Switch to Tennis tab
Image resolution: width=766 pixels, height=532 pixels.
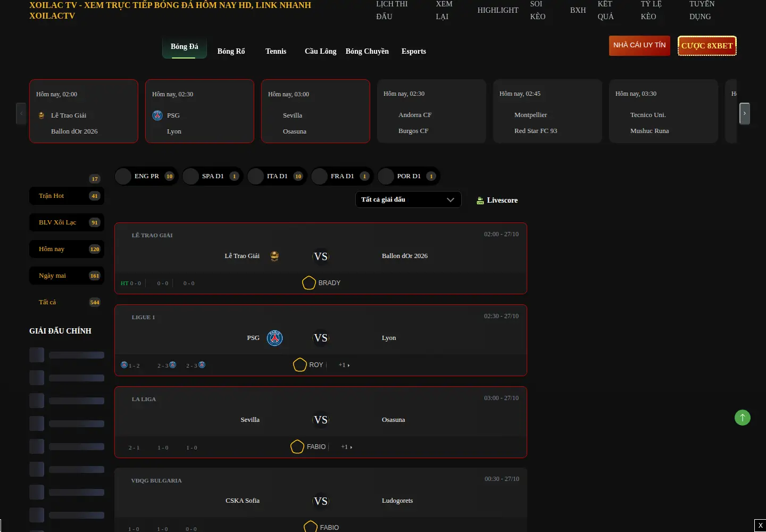[x=276, y=51]
